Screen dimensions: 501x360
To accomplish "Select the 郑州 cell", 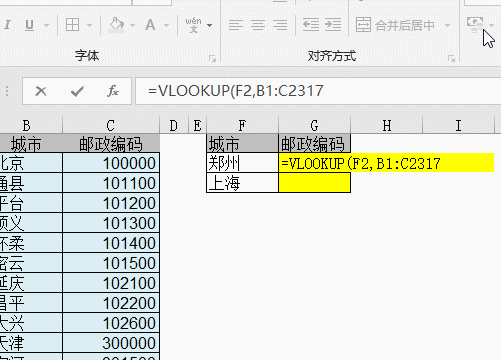I will (x=242, y=163).
